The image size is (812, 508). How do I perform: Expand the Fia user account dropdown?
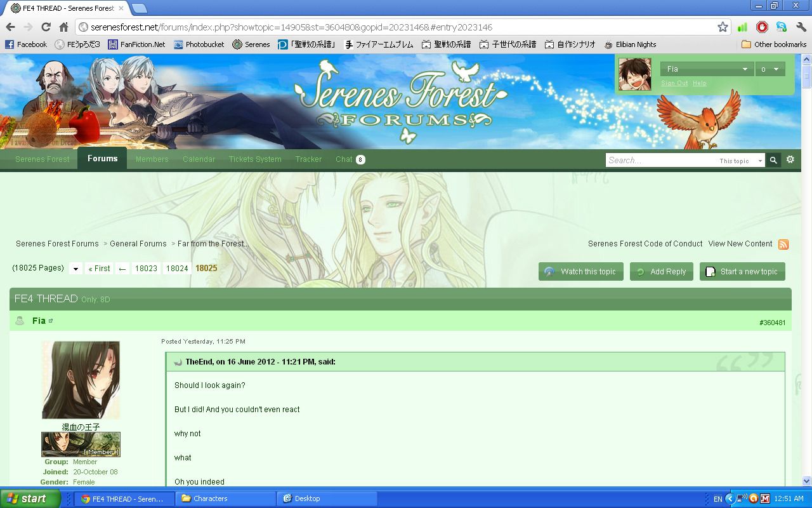coord(707,69)
